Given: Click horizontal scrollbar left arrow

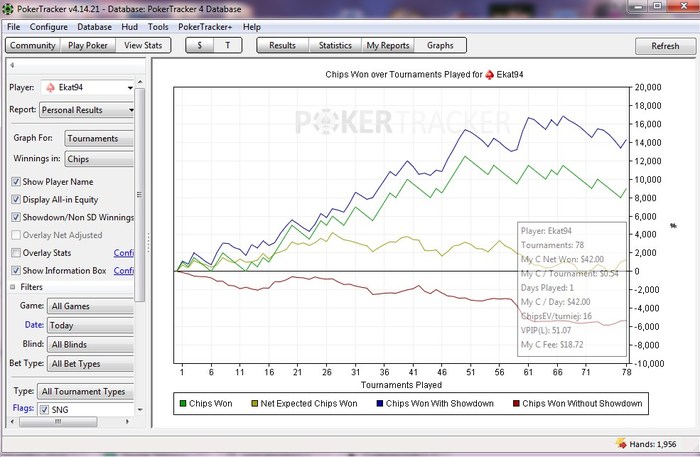Looking at the screenshot, I should (12, 421).
